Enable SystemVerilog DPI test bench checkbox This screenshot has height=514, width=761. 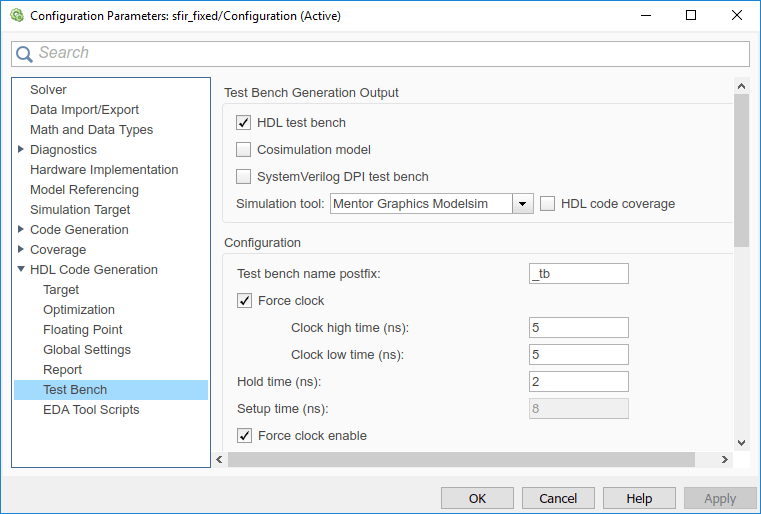(x=243, y=177)
